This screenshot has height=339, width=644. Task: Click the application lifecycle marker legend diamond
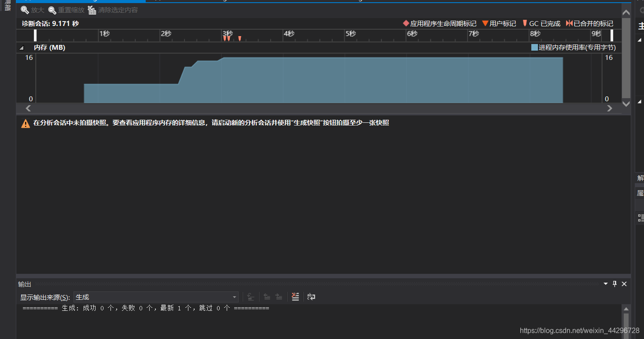[406, 23]
